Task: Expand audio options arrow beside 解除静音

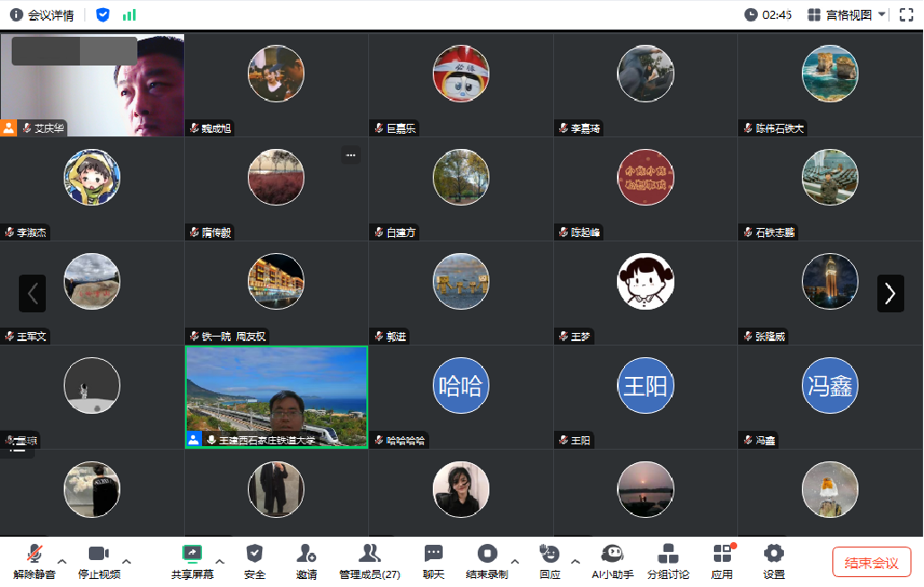Action: click(62, 562)
